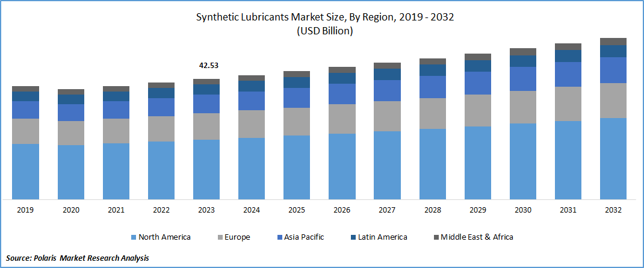Click the Latin America legend color swatch
644x268 pixels.
(353, 237)
